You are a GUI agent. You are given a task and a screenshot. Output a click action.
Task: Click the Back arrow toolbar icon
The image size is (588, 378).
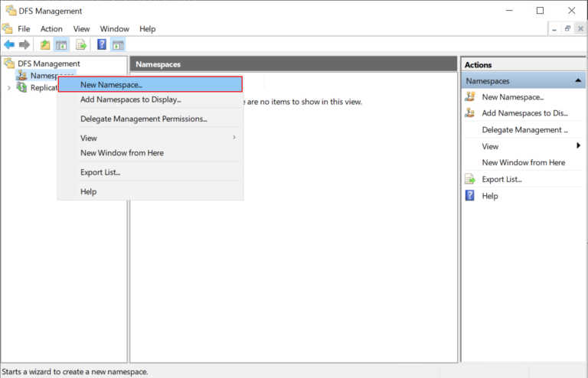9,45
